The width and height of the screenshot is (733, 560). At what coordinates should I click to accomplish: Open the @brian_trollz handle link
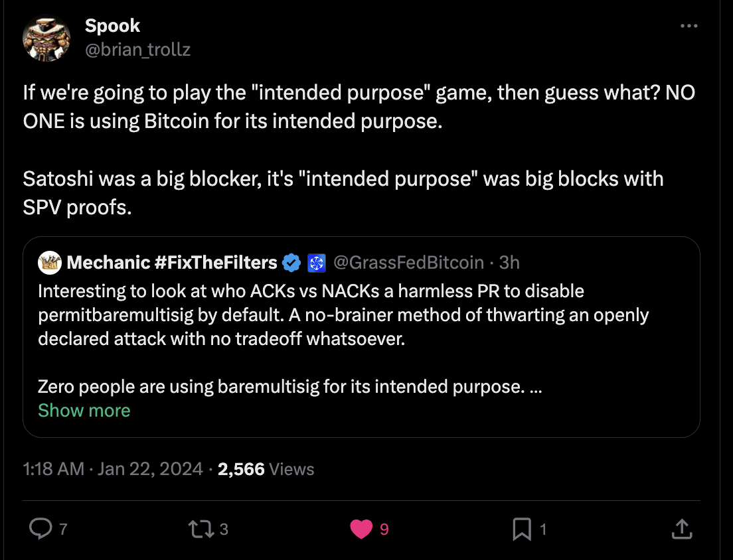pyautogui.click(x=137, y=49)
